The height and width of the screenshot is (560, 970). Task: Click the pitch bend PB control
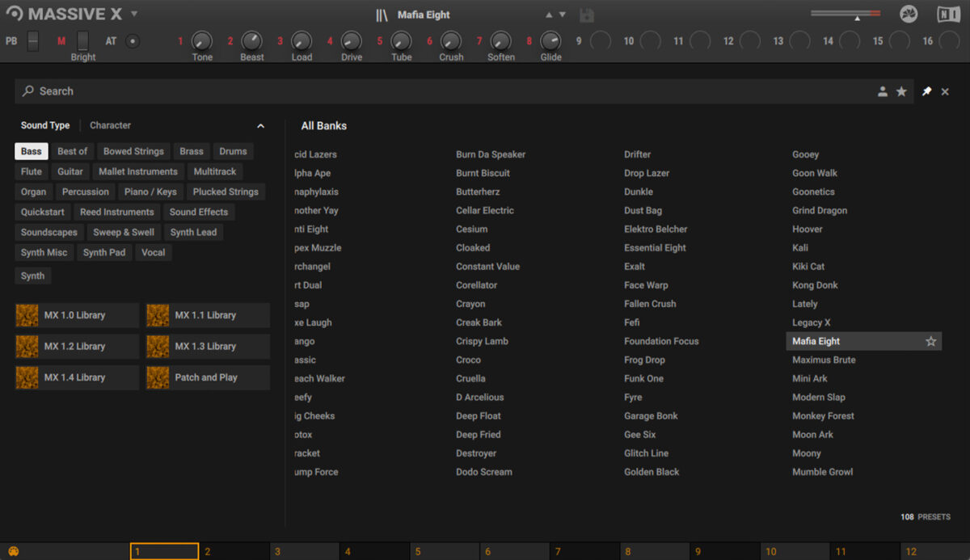pos(33,41)
